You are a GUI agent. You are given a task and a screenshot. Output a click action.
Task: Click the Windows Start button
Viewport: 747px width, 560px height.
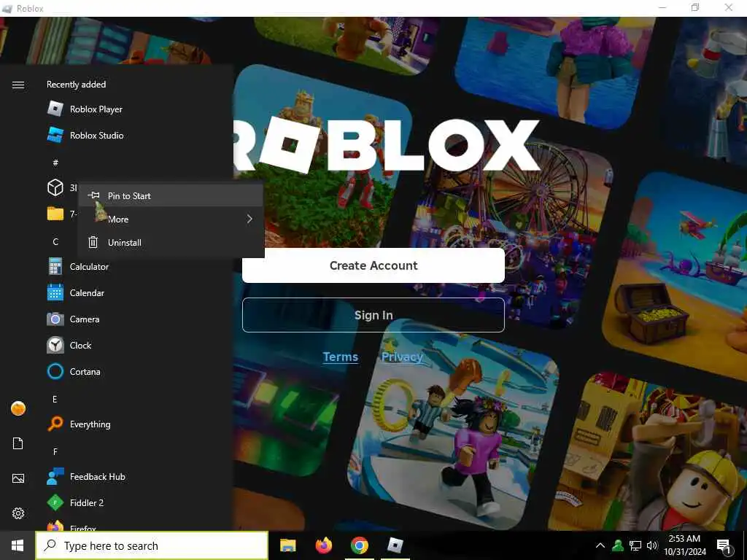click(x=18, y=545)
